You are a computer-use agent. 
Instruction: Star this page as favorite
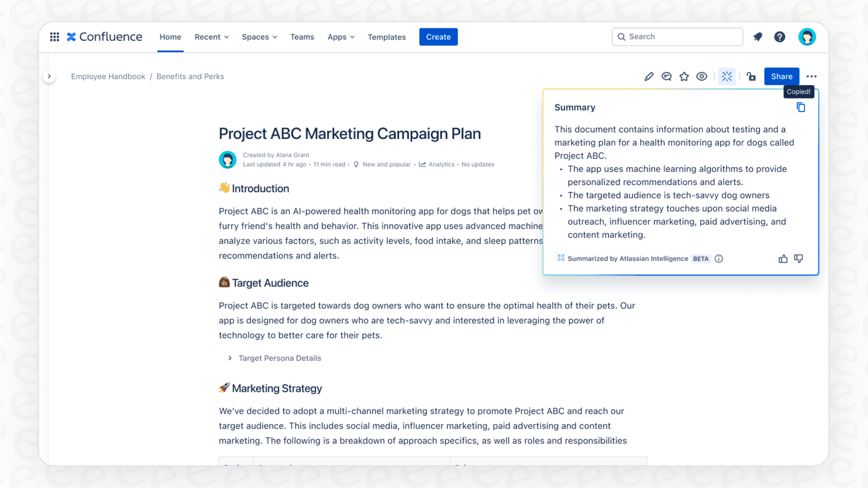(684, 76)
